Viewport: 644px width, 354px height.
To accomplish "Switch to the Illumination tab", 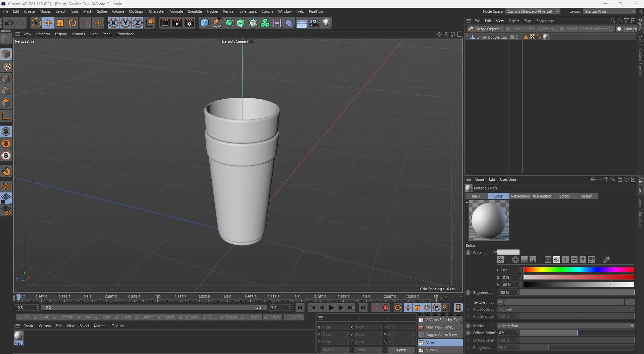I will 542,196.
